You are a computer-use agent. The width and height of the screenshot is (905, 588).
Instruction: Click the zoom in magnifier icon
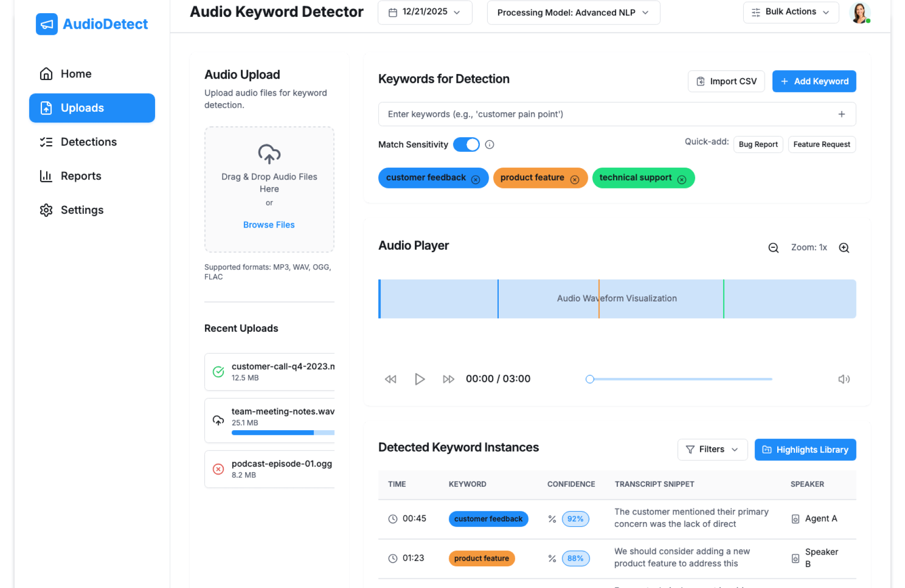[844, 248]
